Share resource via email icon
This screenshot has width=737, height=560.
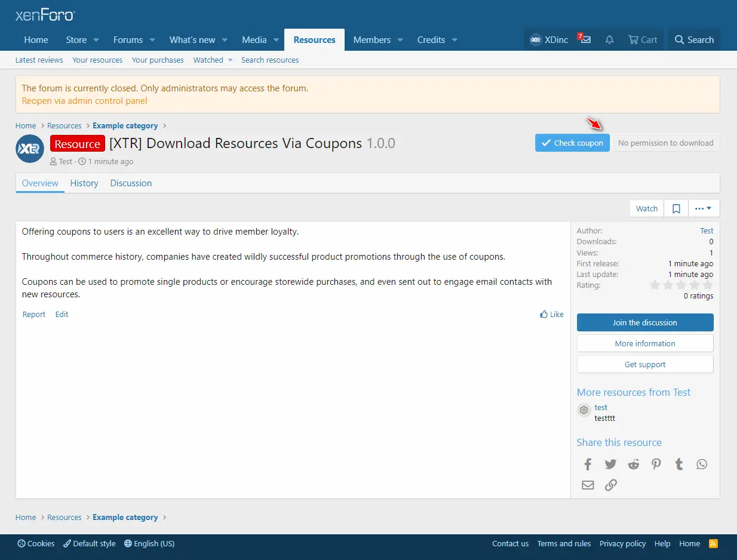tap(588, 485)
